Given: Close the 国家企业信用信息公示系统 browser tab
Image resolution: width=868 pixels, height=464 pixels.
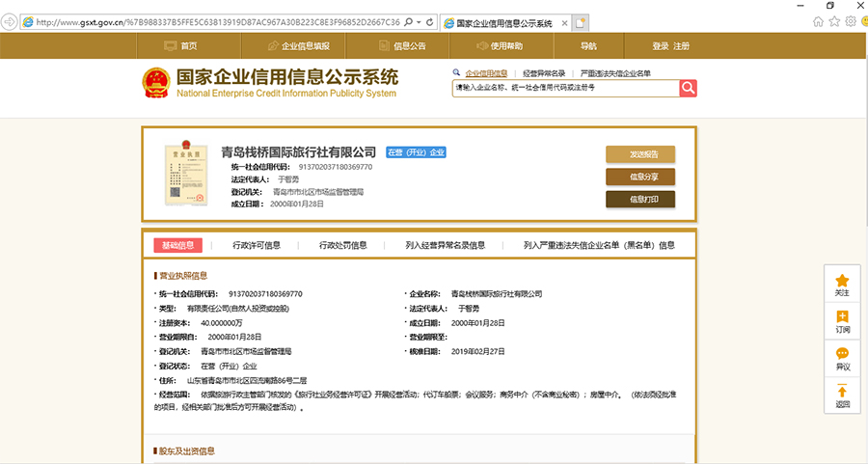Looking at the screenshot, I should pos(564,23).
